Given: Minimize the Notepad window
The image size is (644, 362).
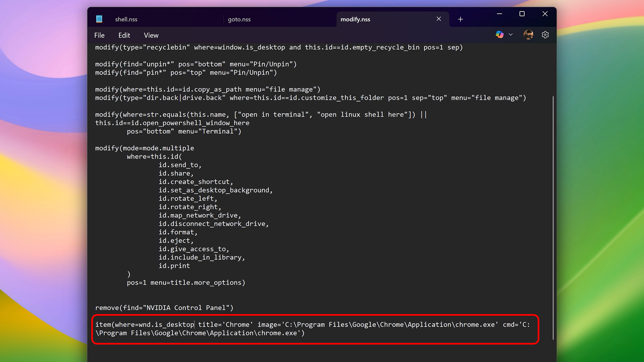Looking at the screenshot, I should pos(499,14).
